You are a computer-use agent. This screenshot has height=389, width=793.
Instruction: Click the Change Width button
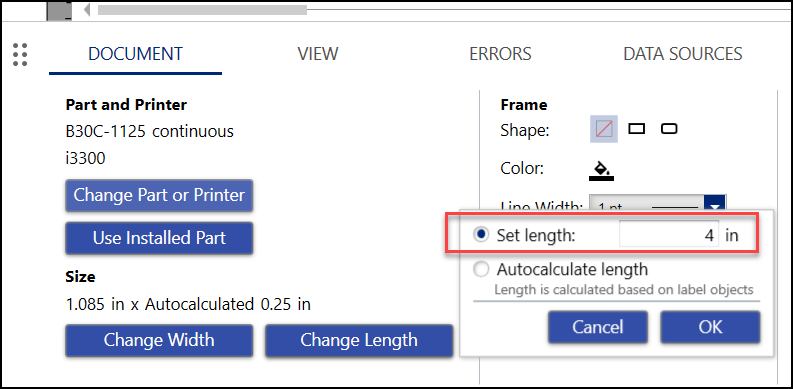(x=159, y=340)
